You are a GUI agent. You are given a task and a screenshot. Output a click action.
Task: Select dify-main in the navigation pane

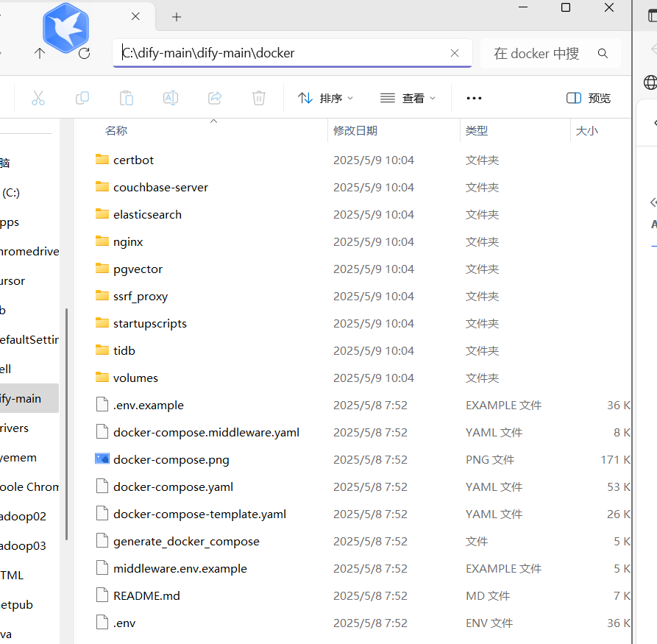[x=22, y=397]
